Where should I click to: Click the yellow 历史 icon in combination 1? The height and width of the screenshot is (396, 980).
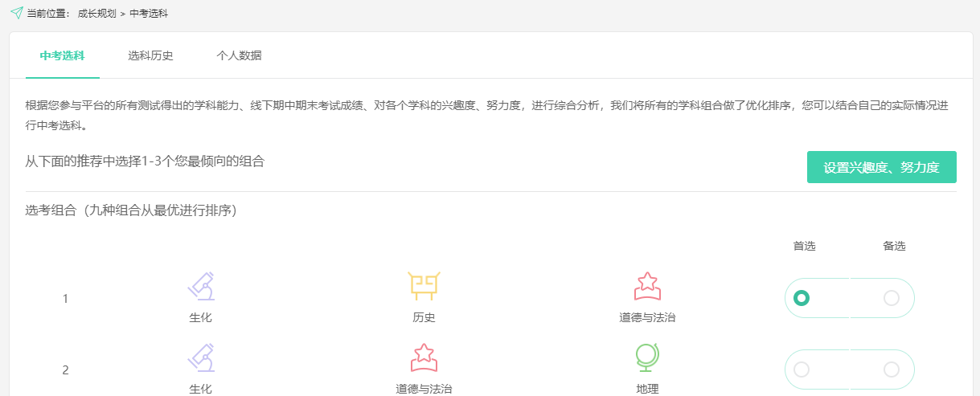pos(424,287)
